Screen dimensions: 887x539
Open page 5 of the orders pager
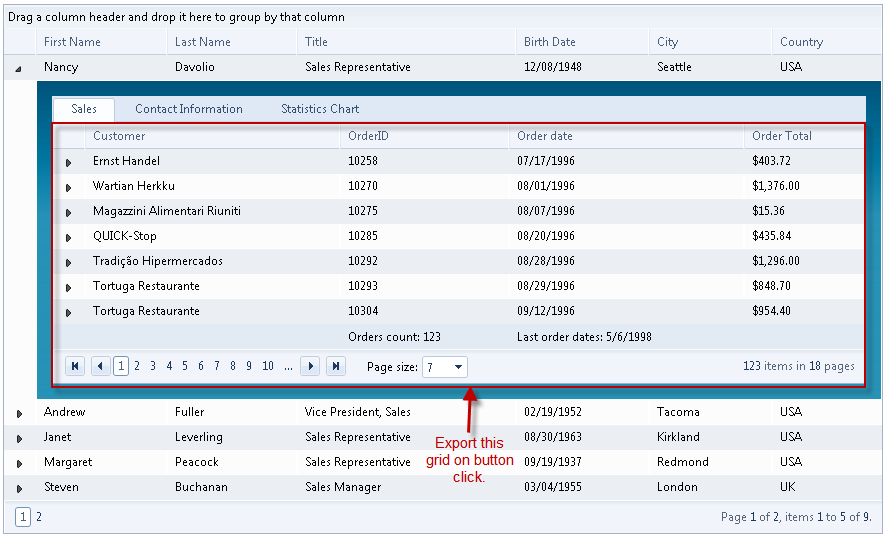click(185, 367)
